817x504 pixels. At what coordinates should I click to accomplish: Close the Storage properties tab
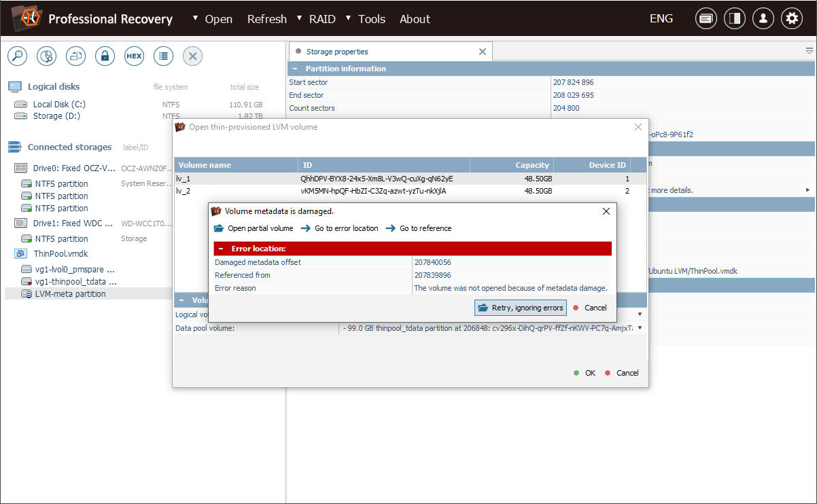tap(483, 52)
